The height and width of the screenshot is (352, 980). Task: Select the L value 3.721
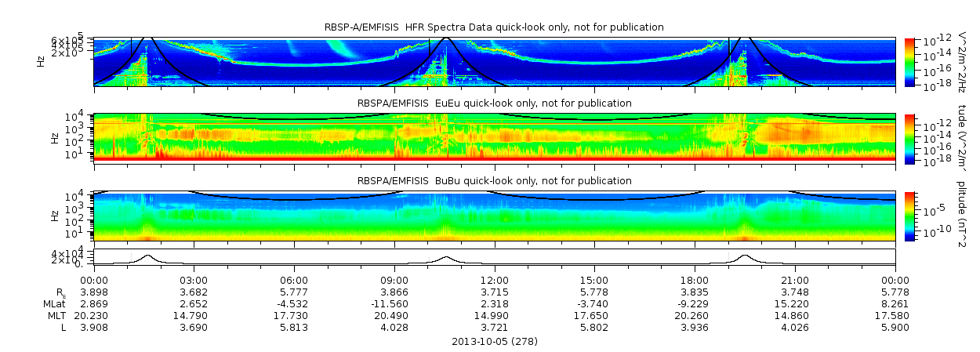click(x=495, y=327)
